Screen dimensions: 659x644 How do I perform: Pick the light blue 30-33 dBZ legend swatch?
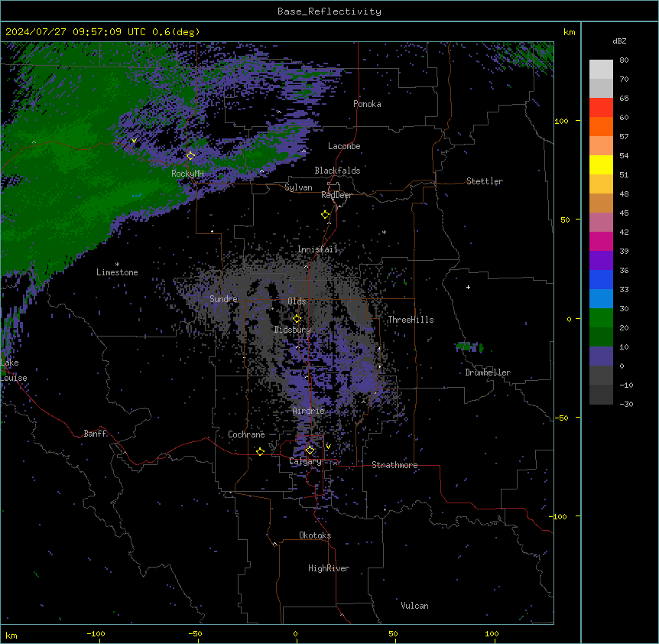tap(601, 299)
